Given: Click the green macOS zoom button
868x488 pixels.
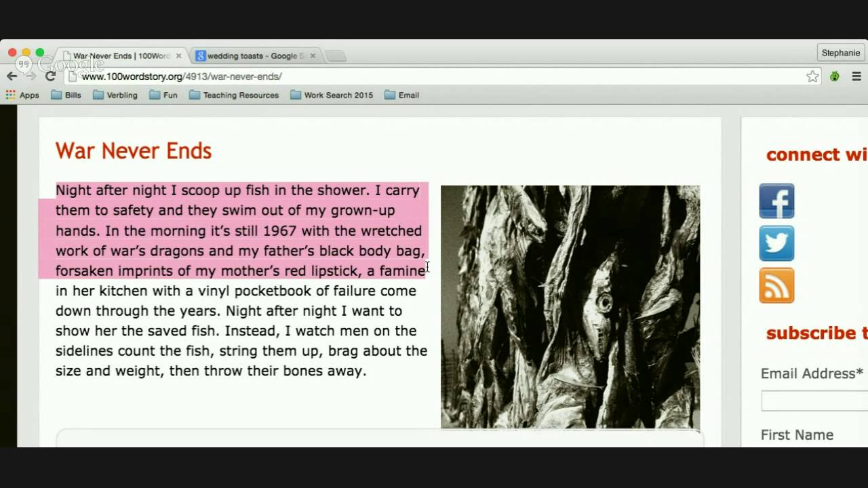Looking at the screenshot, I should [x=40, y=53].
